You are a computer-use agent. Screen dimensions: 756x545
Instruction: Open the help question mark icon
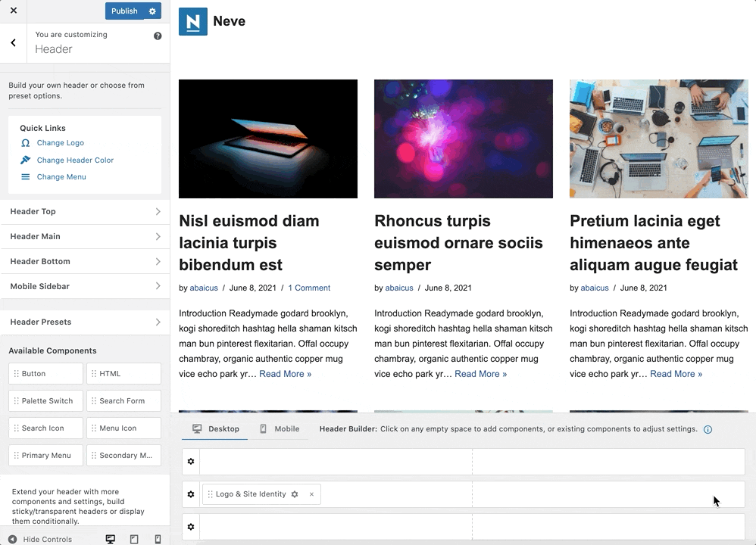tap(158, 36)
